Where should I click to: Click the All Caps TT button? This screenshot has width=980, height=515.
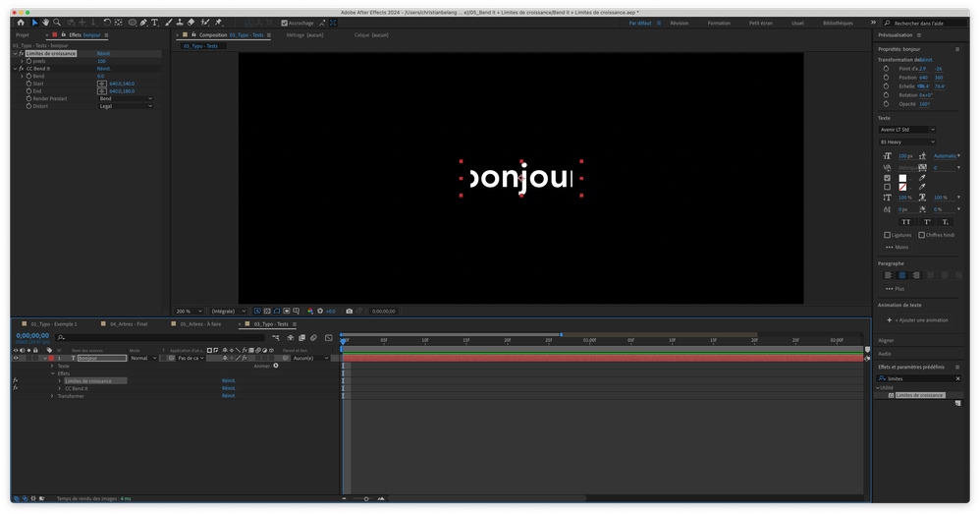(x=906, y=222)
